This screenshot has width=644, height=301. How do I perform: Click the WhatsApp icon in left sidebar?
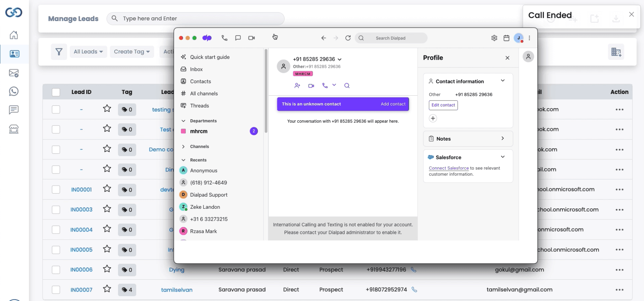click(x=14, y=92)
